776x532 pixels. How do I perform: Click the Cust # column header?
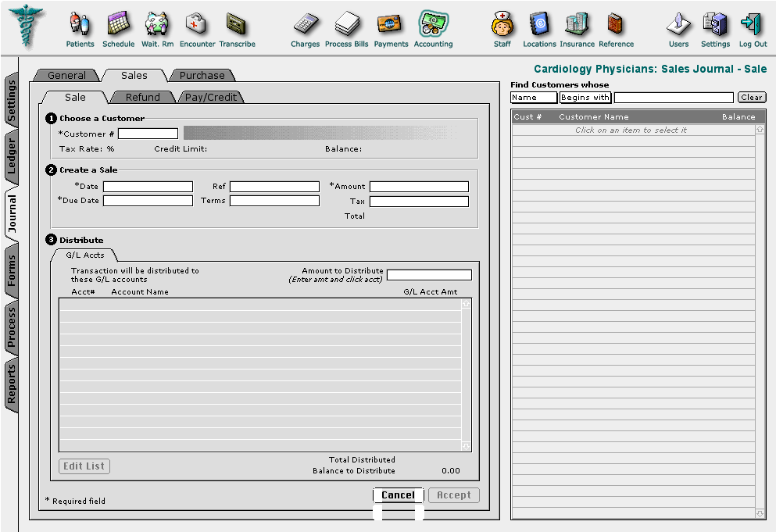tap(527, 117)
